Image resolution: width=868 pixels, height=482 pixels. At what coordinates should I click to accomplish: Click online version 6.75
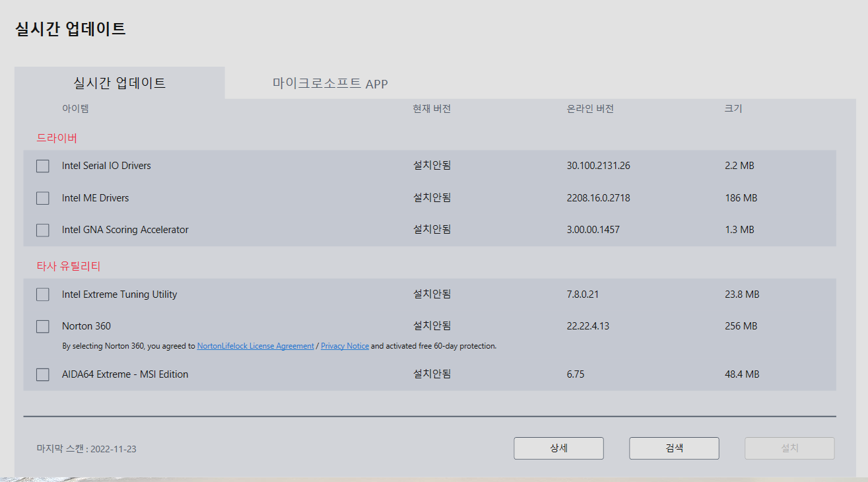pos(576,374)
